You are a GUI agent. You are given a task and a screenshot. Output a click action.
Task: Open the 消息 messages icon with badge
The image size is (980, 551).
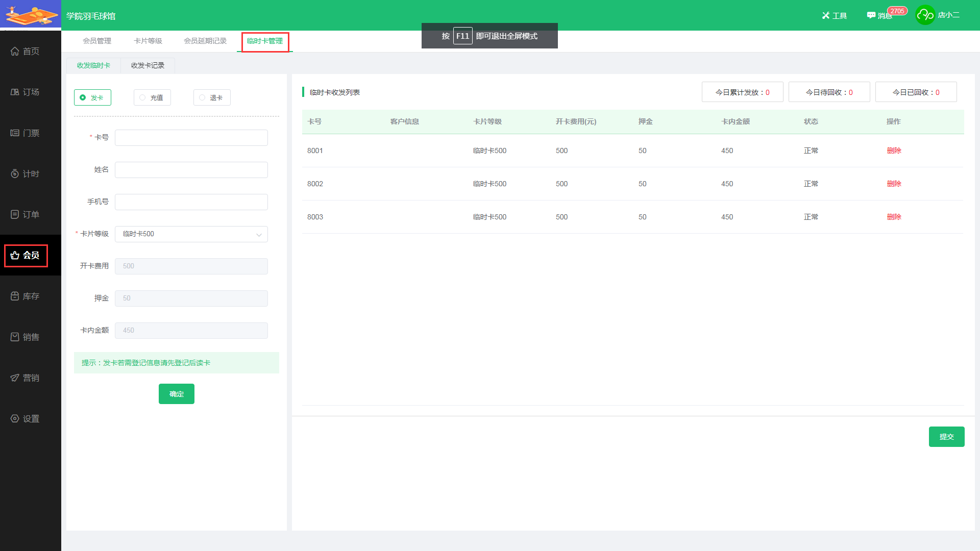click(871, 15)
